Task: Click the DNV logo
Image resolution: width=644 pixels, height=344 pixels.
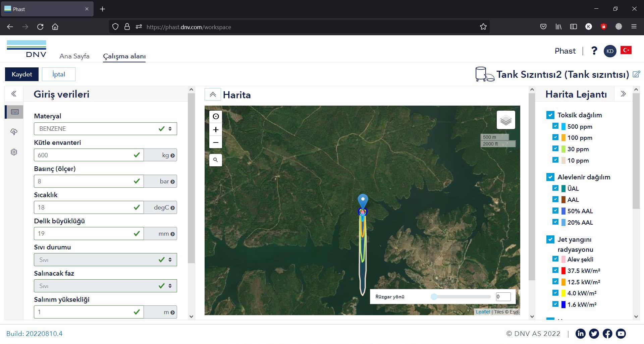Action: pos(26,49)
